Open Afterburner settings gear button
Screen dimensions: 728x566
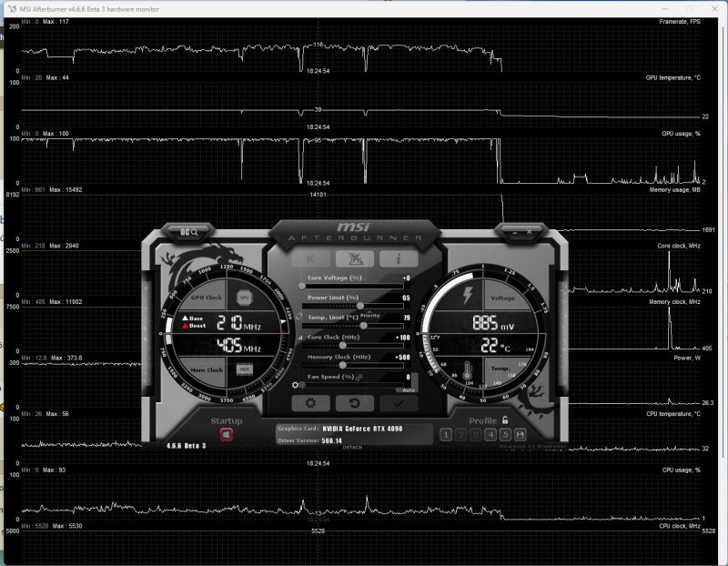point(310,403)
